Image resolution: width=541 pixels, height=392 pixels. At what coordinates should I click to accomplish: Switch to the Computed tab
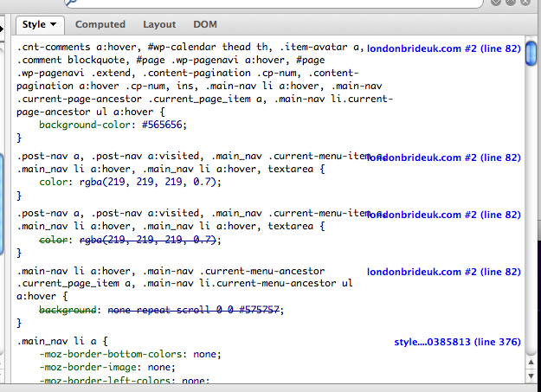coord(100,24)
